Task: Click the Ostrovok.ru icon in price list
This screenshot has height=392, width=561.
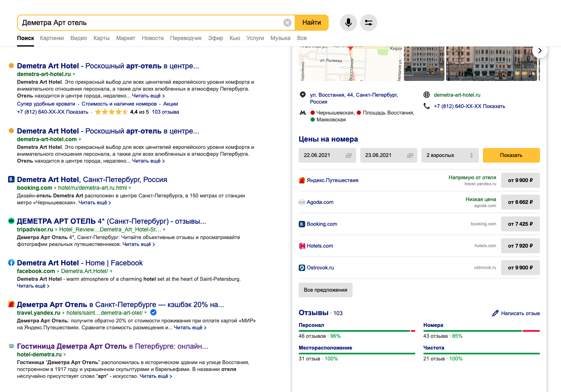Action: click(302, 268)
